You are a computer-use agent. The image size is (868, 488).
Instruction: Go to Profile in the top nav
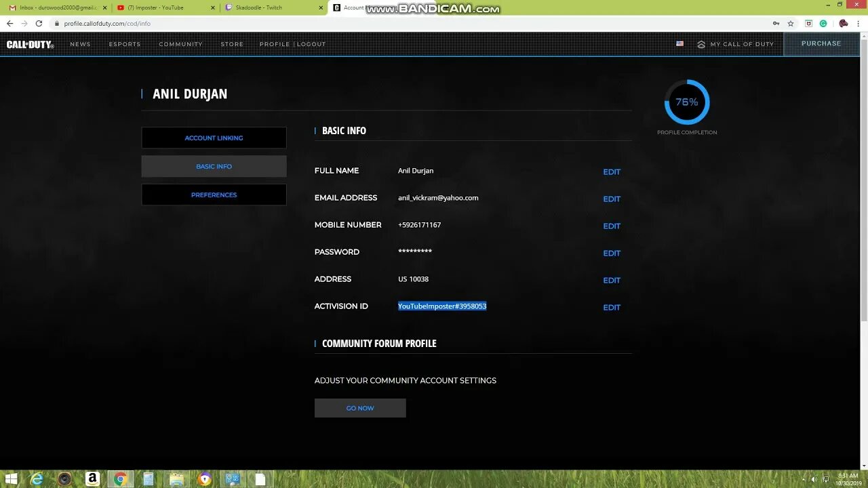tap(275, 44)
